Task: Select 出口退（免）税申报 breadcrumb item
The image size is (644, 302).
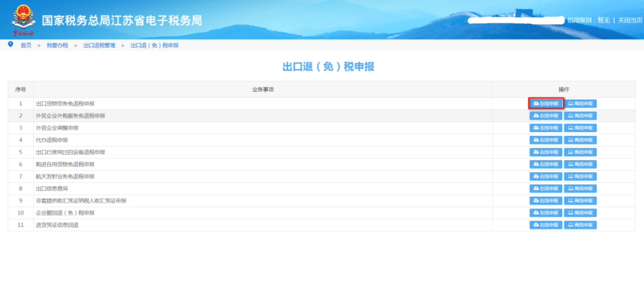Action: pyautogui.click(x=154, y=45)
